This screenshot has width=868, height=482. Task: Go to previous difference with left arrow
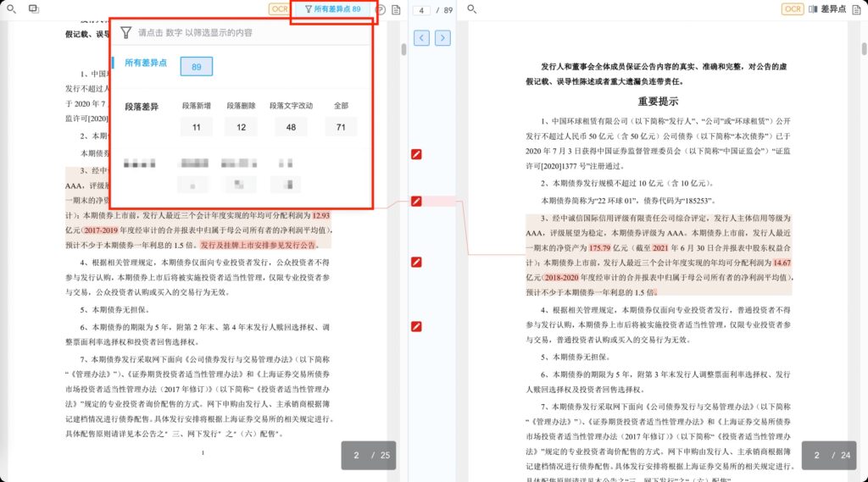pyautogui.click(x=421, y=38)
